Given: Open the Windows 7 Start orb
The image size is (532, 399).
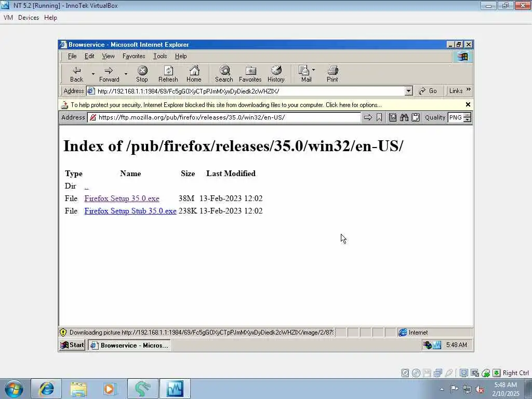Looking at the screenshot, I should point(14,389).
